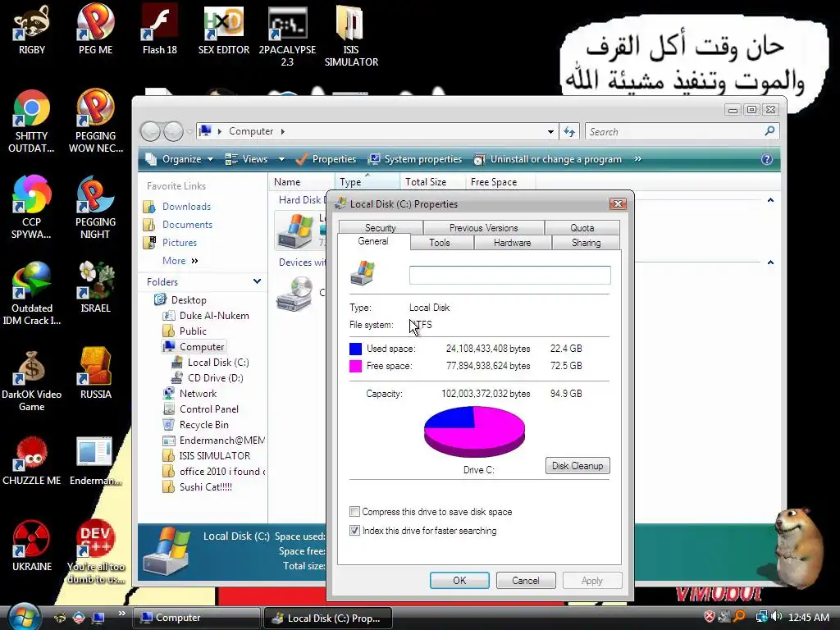Open the PEGGING NIGHT desktop icon
840x630 pixels.
pos(95,206)
